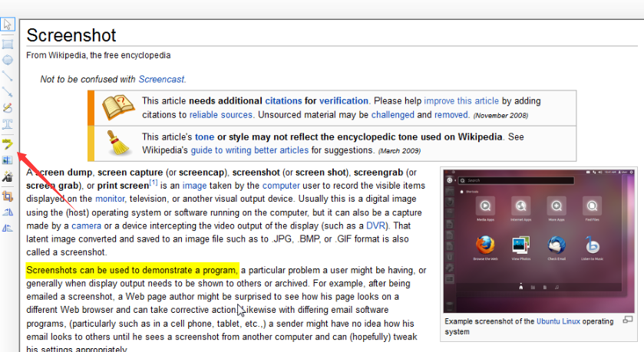Click the rotate clockwise icon

coord(8,212)
